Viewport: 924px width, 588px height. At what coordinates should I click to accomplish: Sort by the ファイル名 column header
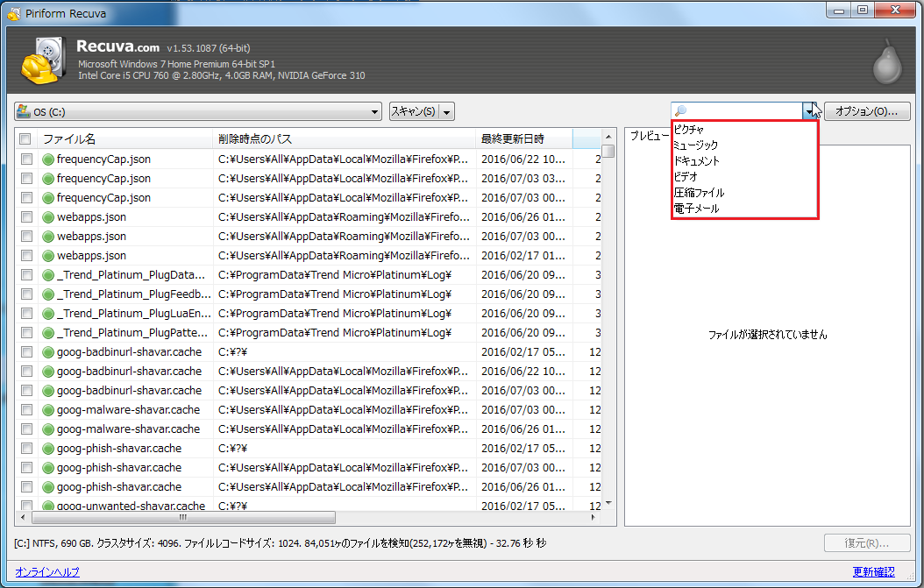click(x=124, y=139)
